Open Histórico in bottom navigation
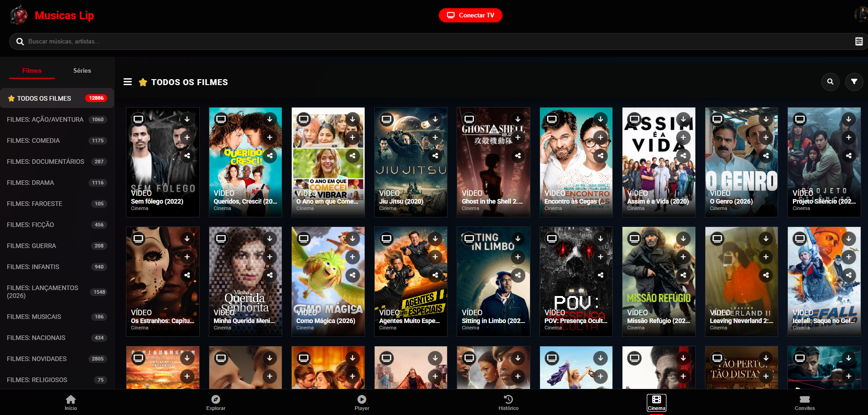 tap(508, 403)
